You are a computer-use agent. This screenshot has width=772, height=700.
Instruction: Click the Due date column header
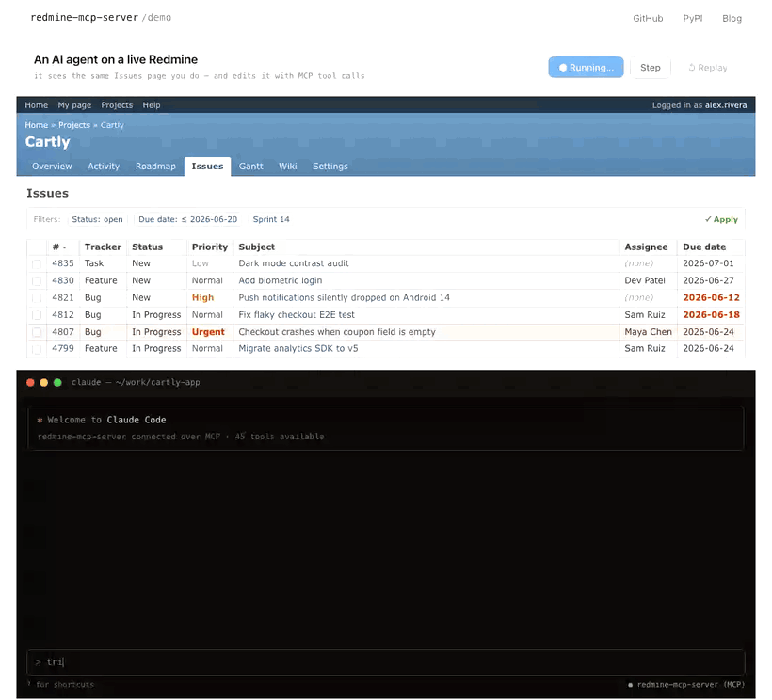(x=704, y=247)
